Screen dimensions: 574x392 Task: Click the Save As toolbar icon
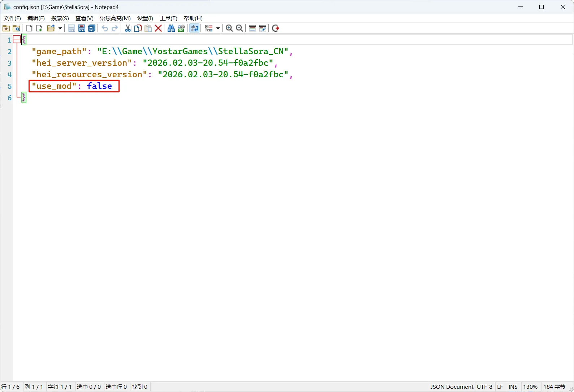point(82,28)
